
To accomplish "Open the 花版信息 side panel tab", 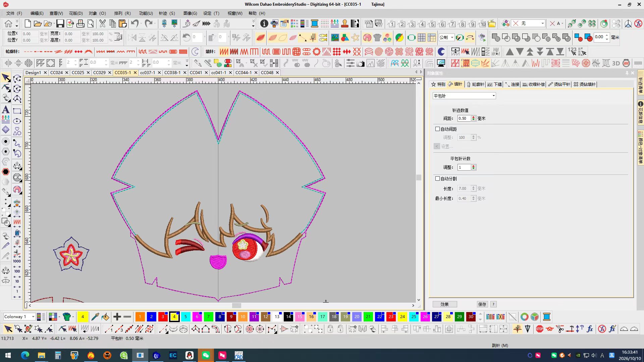I will 640,112.
